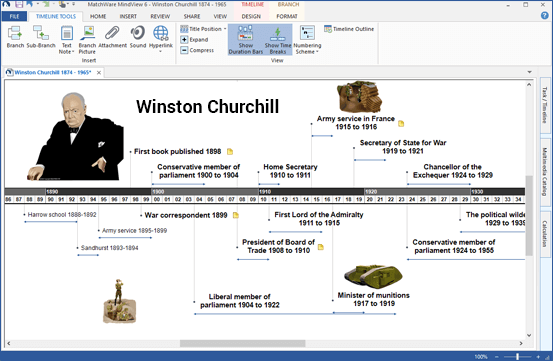Add a Hyperlink

(161, 39)
